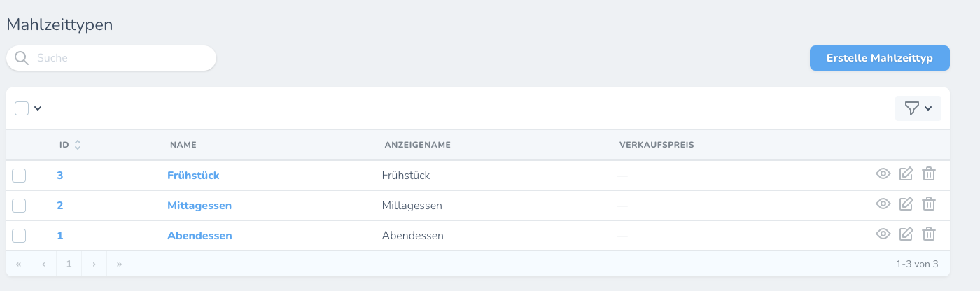Image resolution: width=980 pixels, height=291 pixels.
Task: Edit the Abendessen meal type
Action: 906,234
